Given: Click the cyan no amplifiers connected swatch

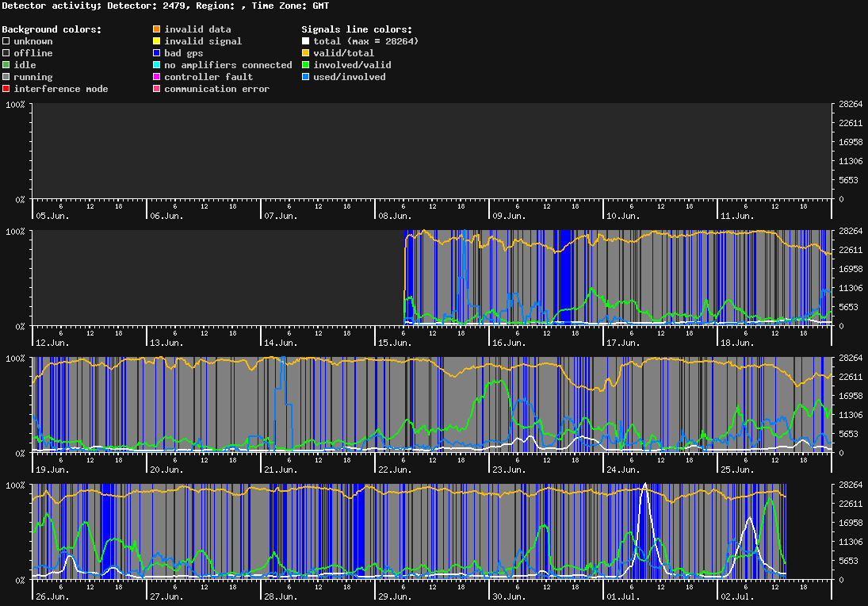Looking at the screenshot, I should (x=157, y=65).
